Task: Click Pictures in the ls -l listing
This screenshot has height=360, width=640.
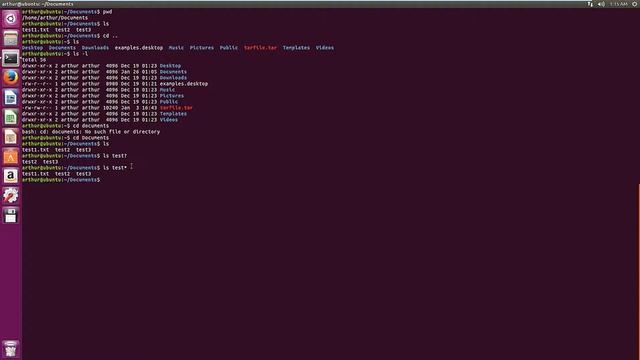Action: [x=171, y=96]
